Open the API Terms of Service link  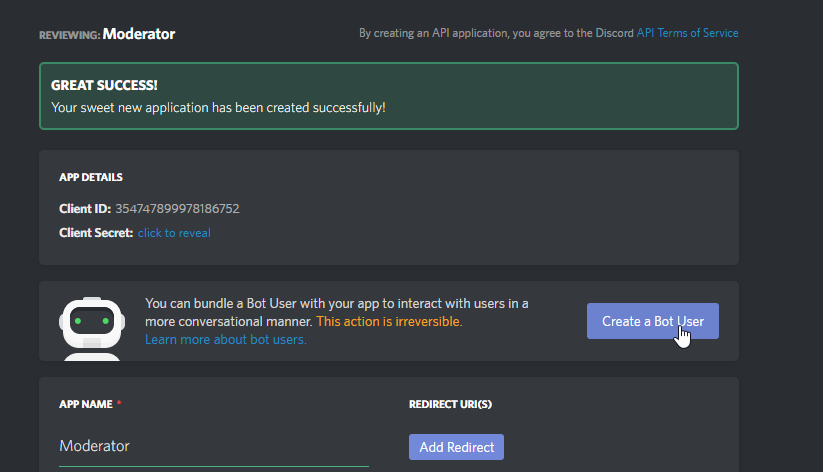(x=687, y=33)
